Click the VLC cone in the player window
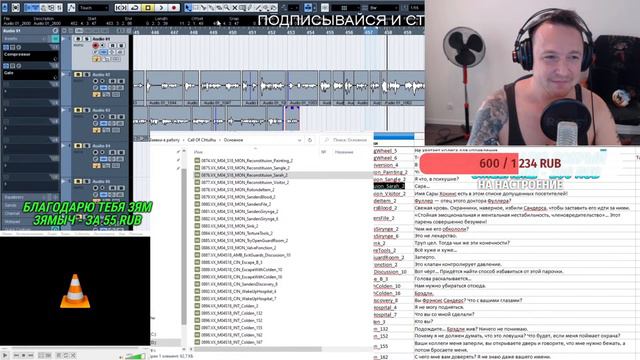This screenshot has width=640, height=360. pyautogui.click(x=75, y=291)
